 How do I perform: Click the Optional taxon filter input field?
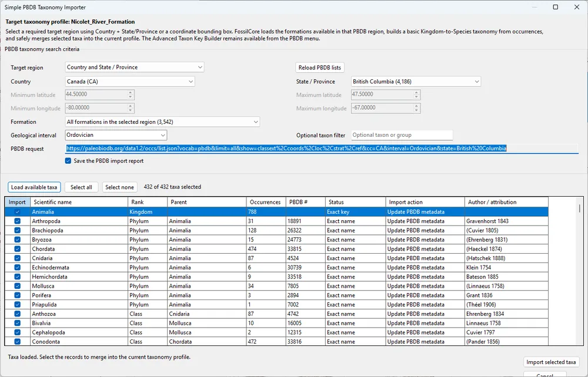[x=402, y=135]
